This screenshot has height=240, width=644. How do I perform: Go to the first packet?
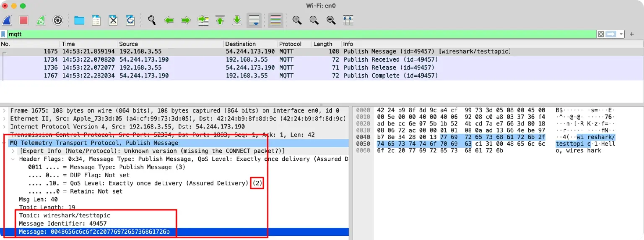220,20
